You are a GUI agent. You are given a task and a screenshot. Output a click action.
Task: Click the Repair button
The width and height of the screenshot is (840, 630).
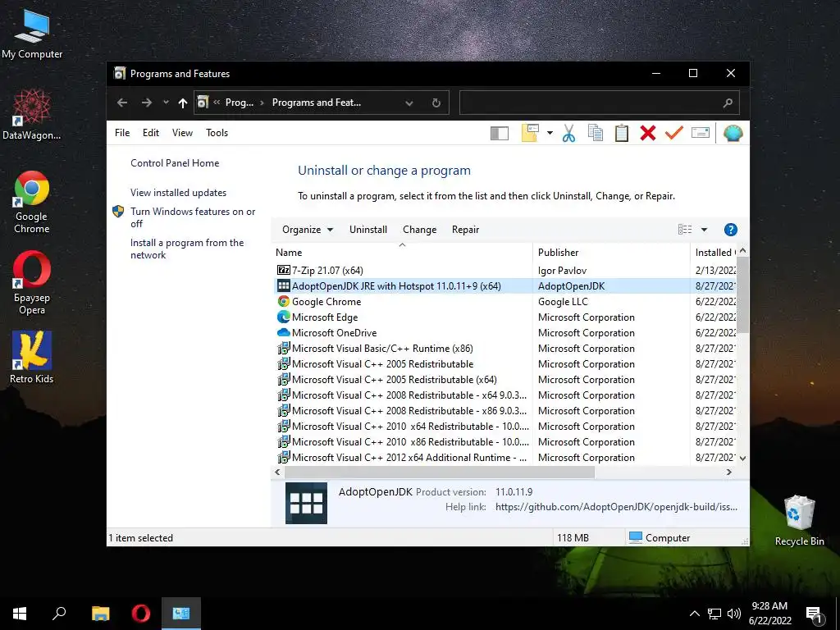click(x=465, y=230)
